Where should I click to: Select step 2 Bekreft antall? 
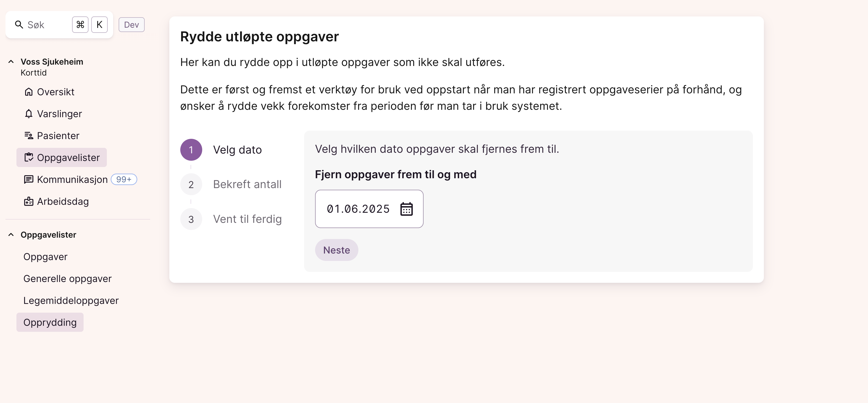pyautogui.click(x=247, y=185)
